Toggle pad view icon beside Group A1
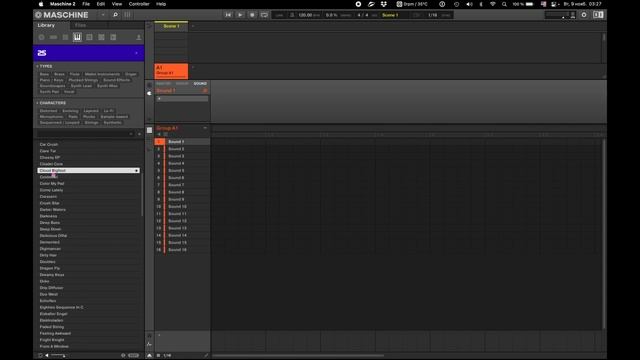The height and width of the screenshot is (360, 640). [149, 130]
